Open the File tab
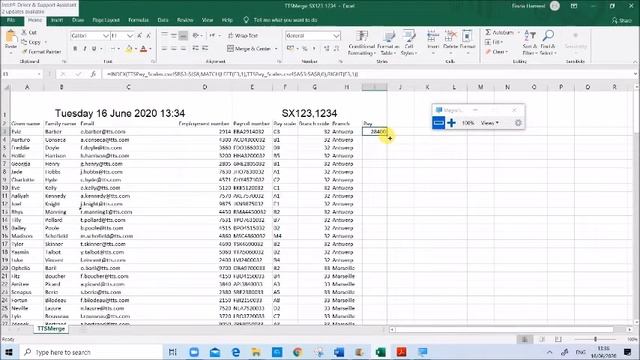The width and height of the screenshot is (640, 360). pyautogui.click(x=11, y=20)
